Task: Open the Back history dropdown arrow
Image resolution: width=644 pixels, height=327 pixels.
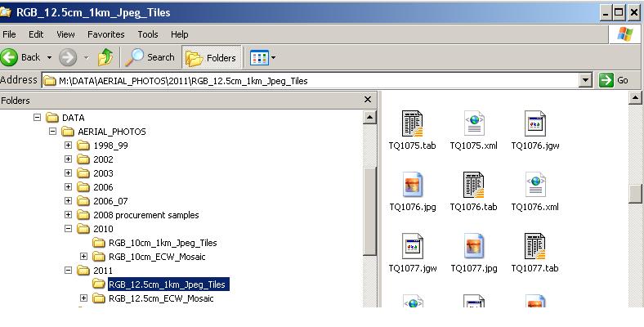Action: coord(49,57)
